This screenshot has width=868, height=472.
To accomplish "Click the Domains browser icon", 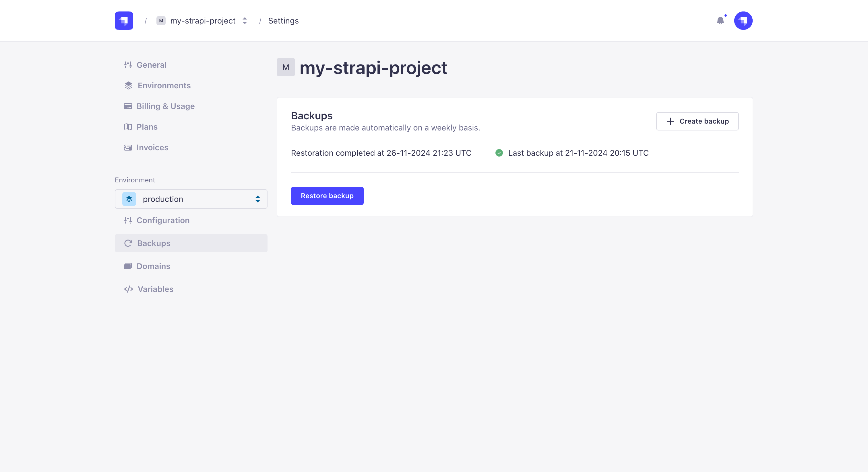I will [128, 266].
